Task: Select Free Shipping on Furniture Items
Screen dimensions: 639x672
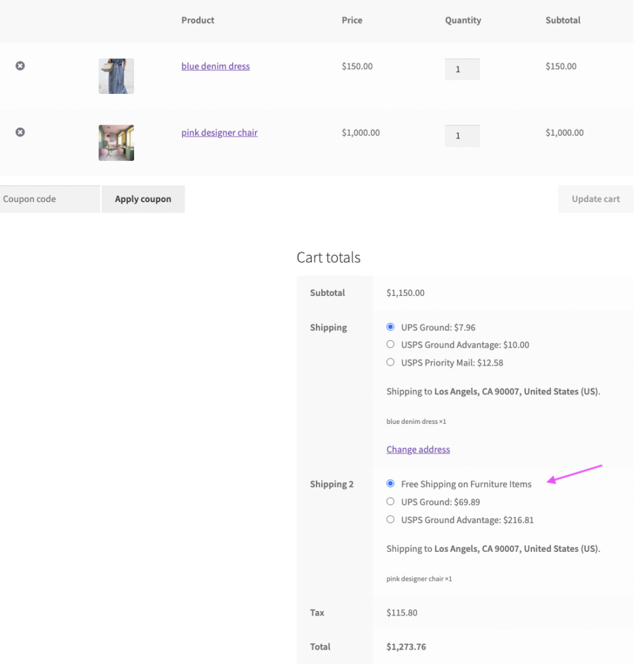Action: 391,484
